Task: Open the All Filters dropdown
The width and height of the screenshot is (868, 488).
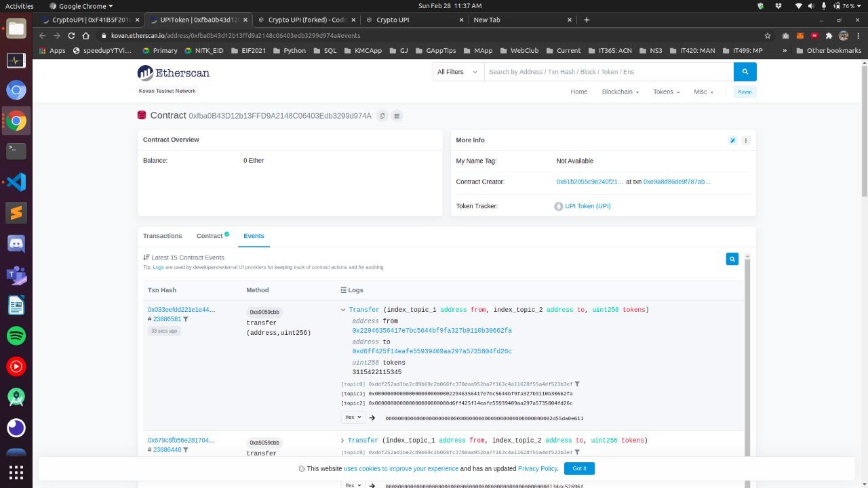Action: [458, 72]
